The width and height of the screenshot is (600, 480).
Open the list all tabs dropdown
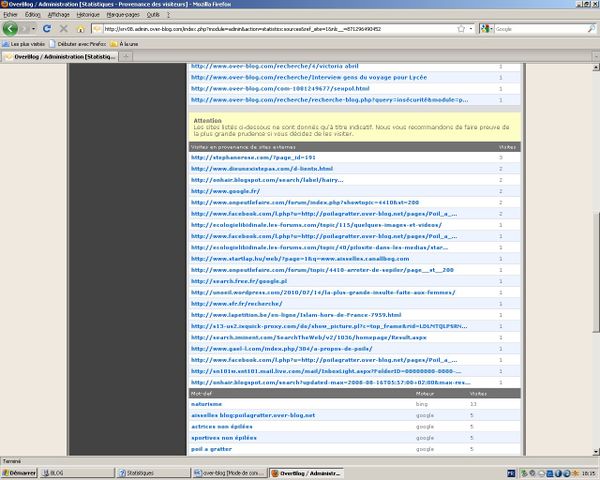click(596, 57)
